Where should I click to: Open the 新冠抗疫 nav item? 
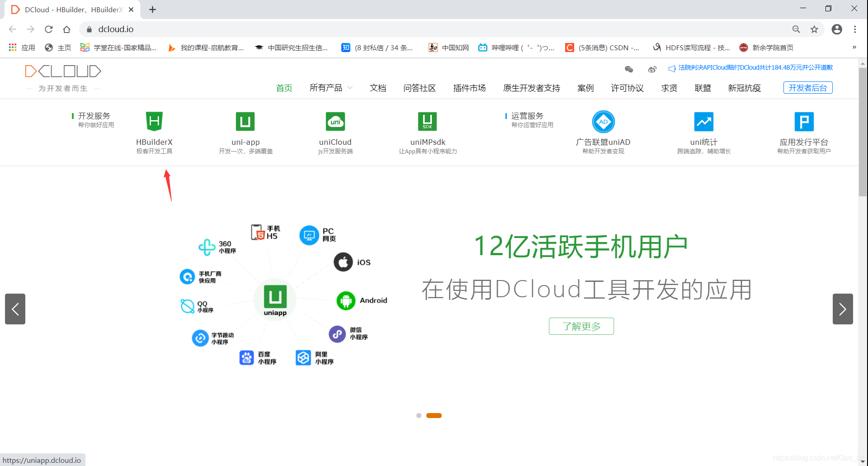(744, 88)
